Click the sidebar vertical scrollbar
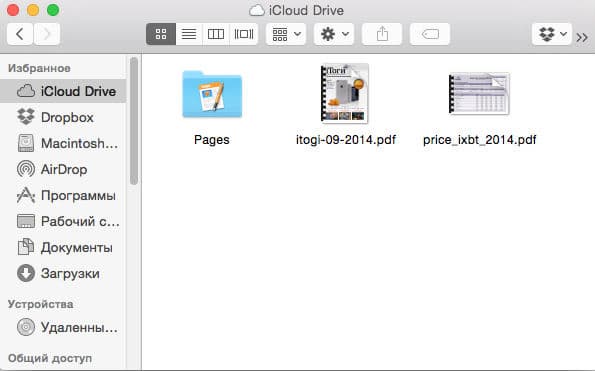This screenshot has height=371, width=595. (134, 121)
